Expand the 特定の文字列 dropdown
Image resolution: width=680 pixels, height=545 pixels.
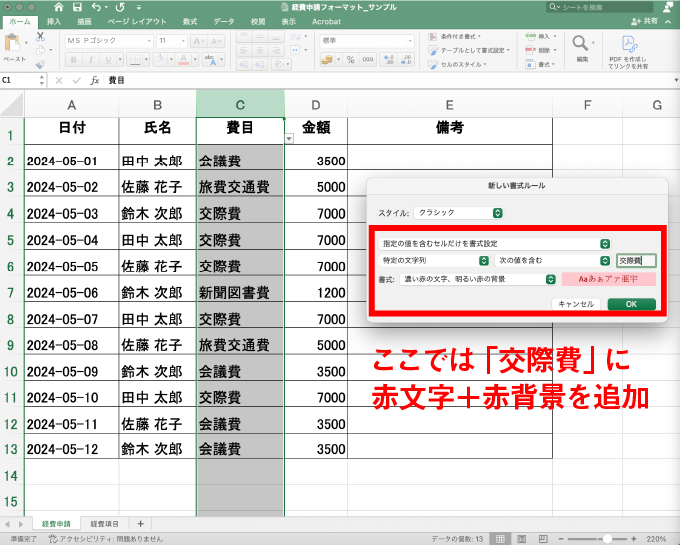[431, 260]
